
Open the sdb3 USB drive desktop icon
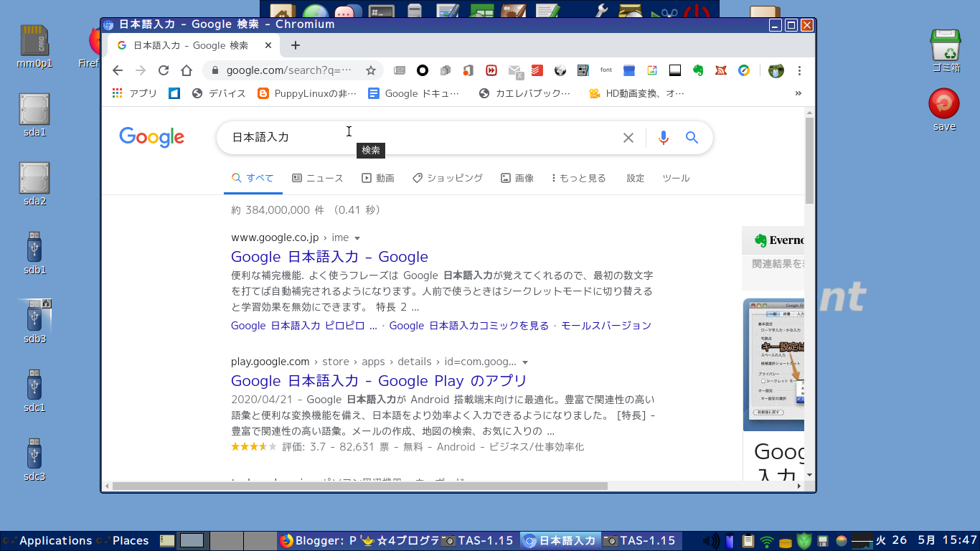pos(34,321)
